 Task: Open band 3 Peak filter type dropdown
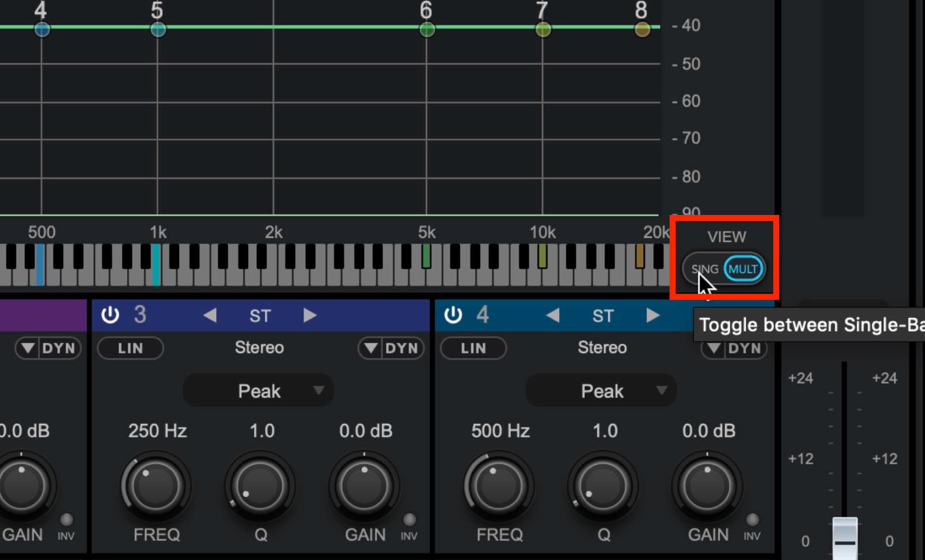(x=258, y=391)
